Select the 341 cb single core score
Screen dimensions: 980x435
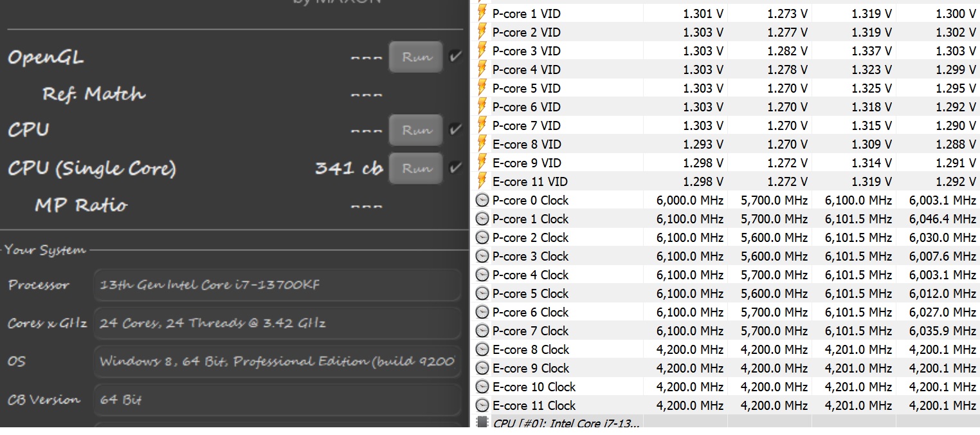coord(349,169)
